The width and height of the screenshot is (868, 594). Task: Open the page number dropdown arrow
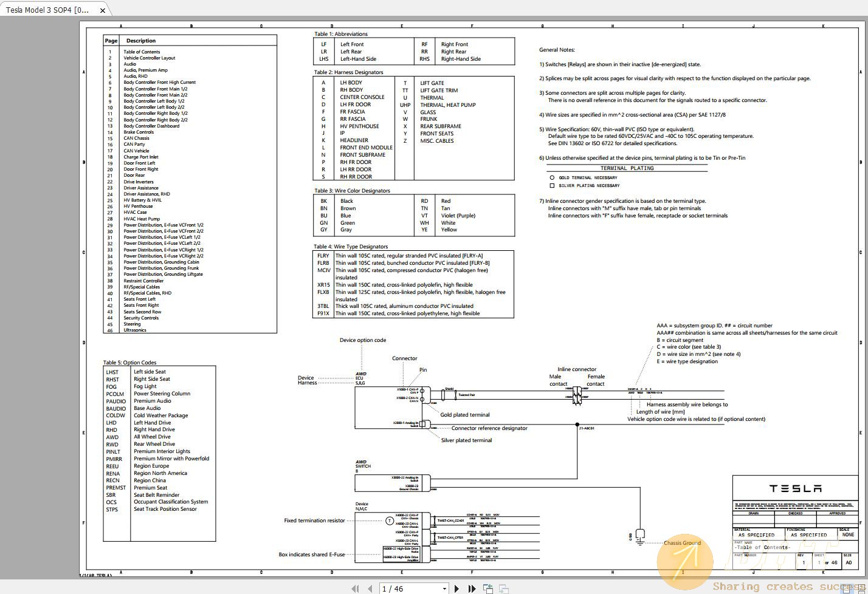pos(444,589)
